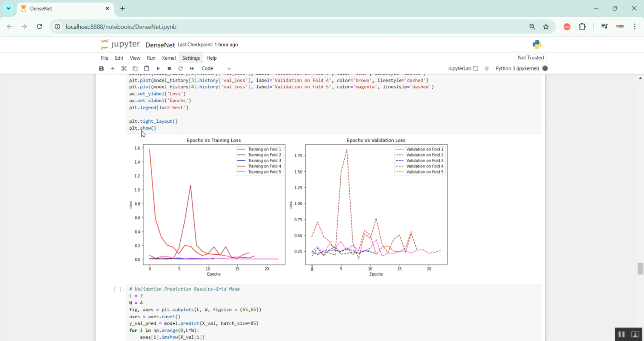Paste cell using the clipboard icon
The height and width of the screenshot is (341, 644).
(x=146, y=69)
